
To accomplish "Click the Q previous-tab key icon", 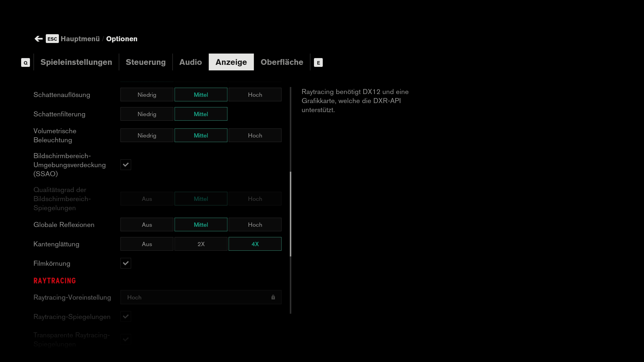I will pyautogui.click(x=25, y=63).
